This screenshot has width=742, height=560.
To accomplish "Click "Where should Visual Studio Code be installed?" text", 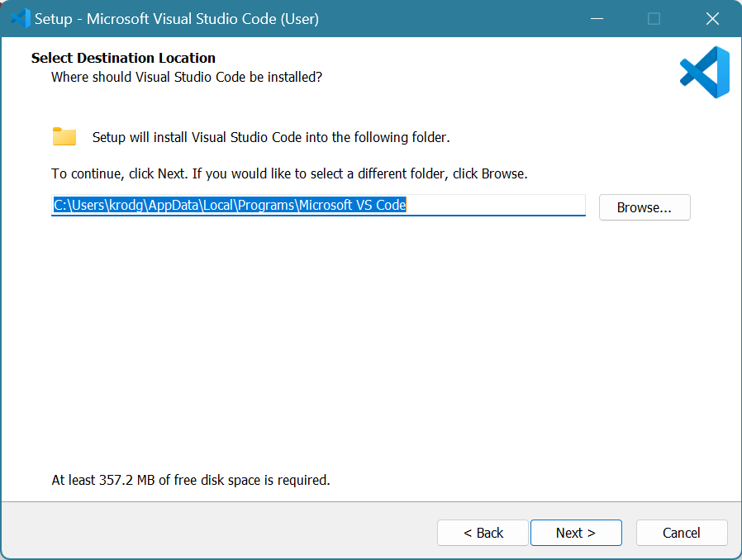I will coord(186,77).
